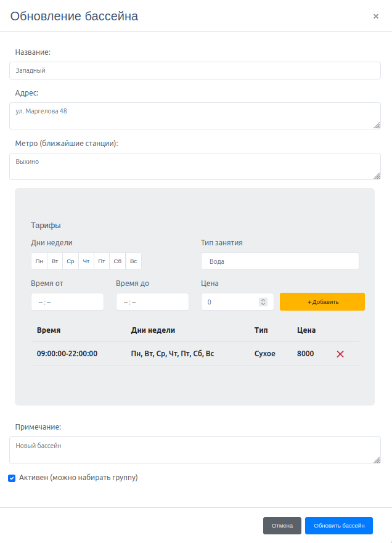Toggle the Сб weekday button

point(118,261)
